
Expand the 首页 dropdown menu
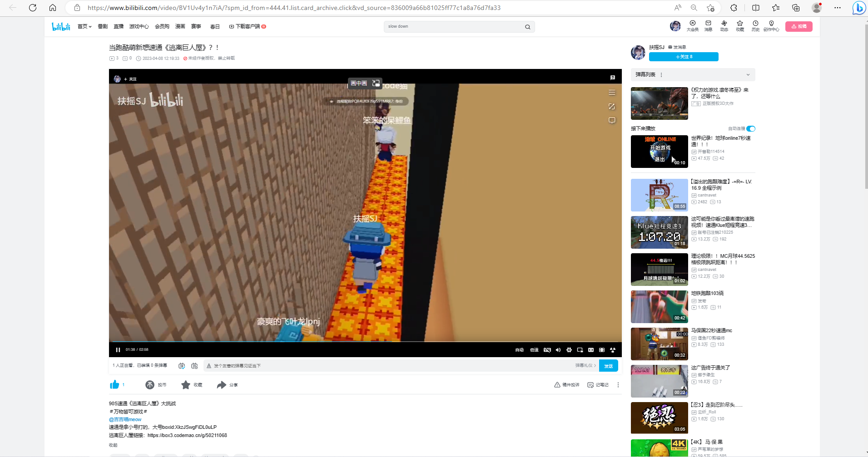click(84, 27)
